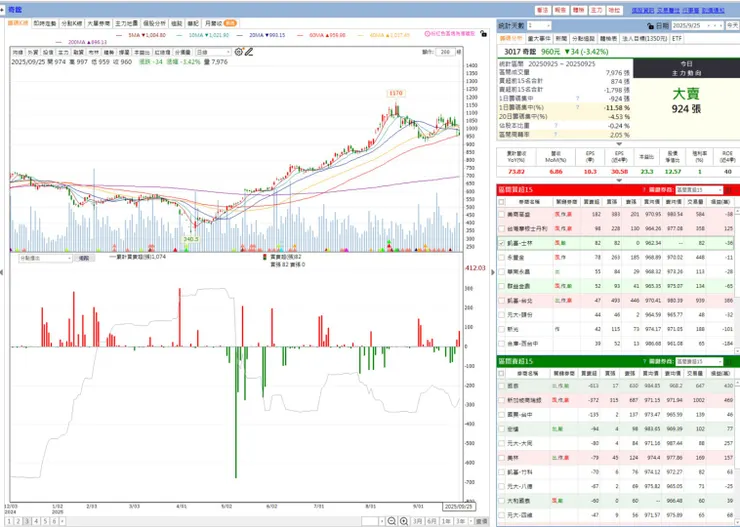Image resolution: width=740 pixels, height=527 pixels.
Task: Click the buy table's vertical scrollbar track
Action: coord(737,283)
